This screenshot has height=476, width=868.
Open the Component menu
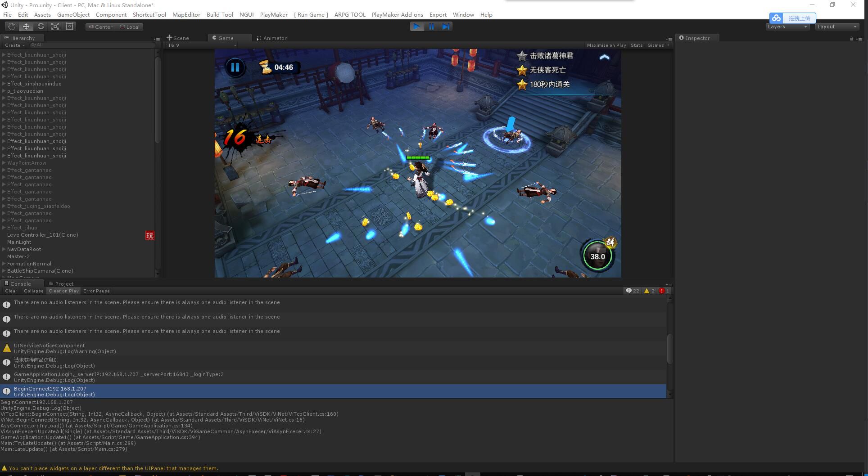click(111, 15)
